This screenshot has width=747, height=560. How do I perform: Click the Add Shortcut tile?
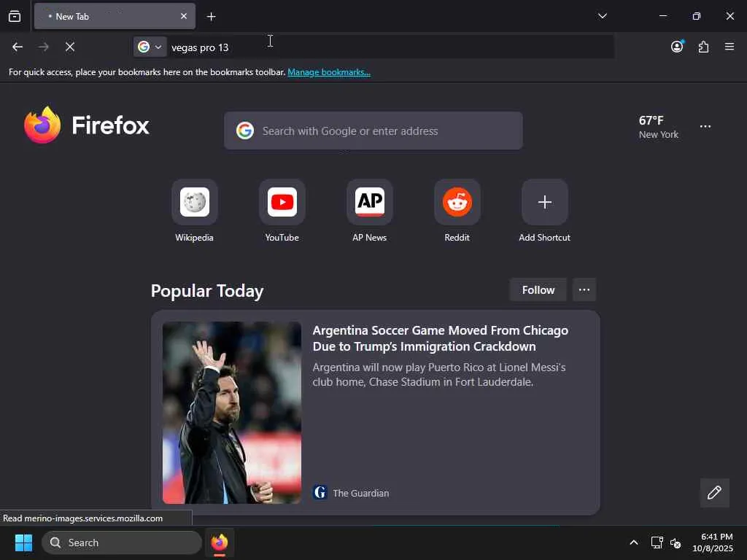(x=544, y=211)
